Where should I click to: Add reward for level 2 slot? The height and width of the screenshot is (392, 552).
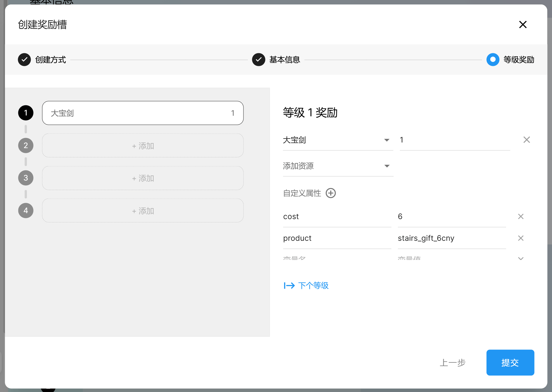143,146
